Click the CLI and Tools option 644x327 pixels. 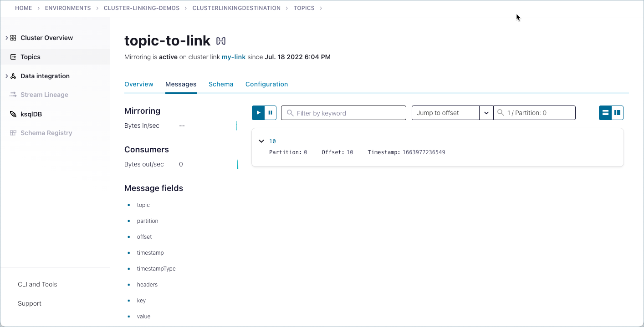37,284
